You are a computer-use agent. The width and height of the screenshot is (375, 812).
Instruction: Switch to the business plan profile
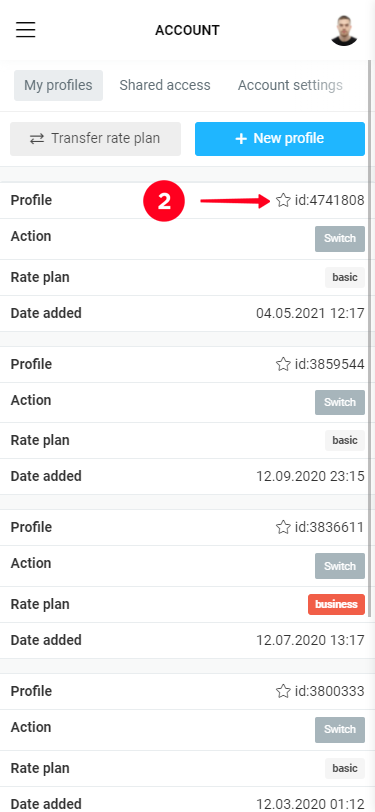(x=340, y=566)
